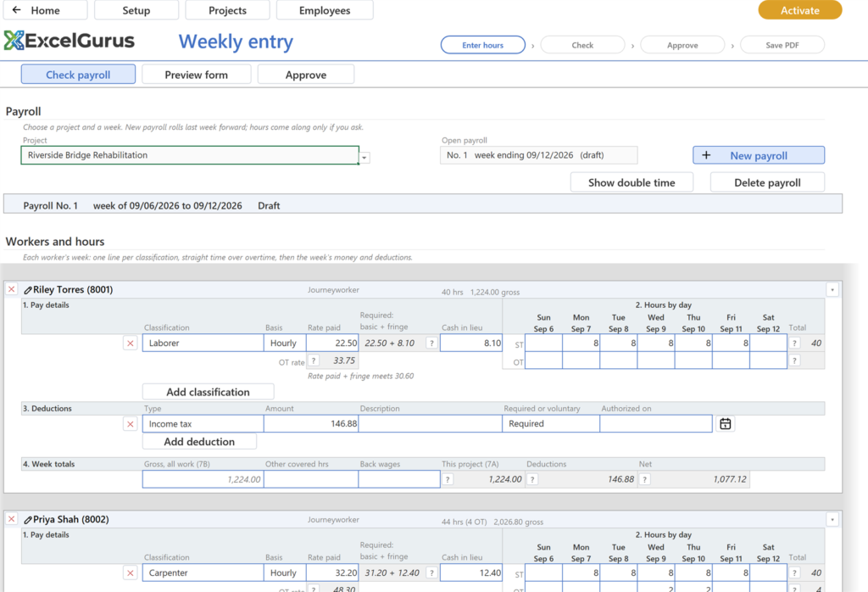The height and width of the screenshot is (592, 868).
Task: Open the Projects menu
Action: (x=227, y=10)
